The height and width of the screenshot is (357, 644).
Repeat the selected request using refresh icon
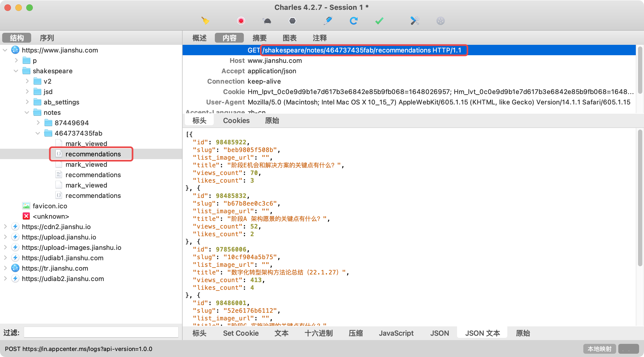353,21
